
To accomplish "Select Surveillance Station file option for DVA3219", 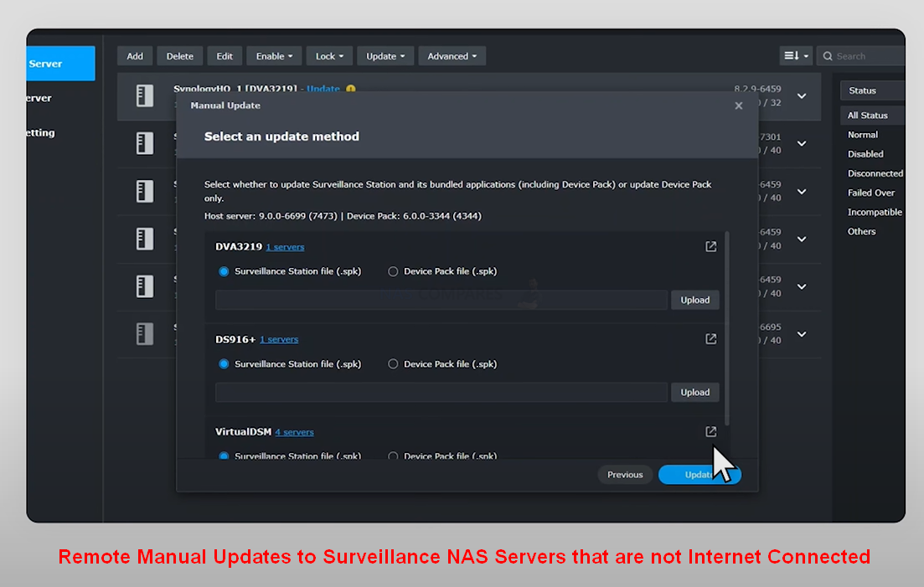I will [x=224, y=271].
